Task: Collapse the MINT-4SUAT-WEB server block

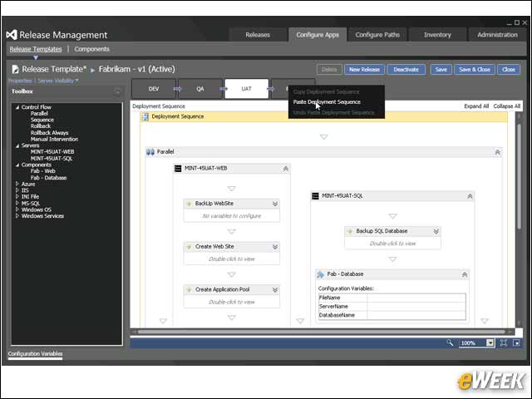Action: click(x=286, y=169)
